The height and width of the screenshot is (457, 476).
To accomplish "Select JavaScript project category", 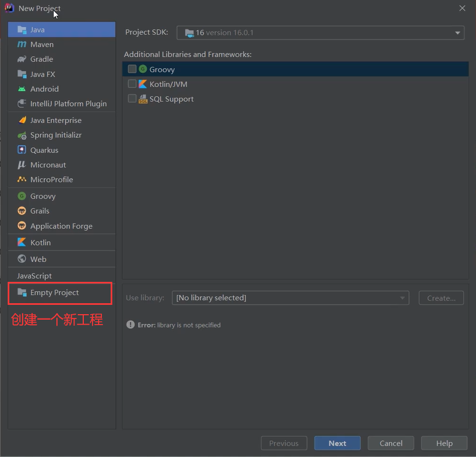I will click(x=62, y=276).
